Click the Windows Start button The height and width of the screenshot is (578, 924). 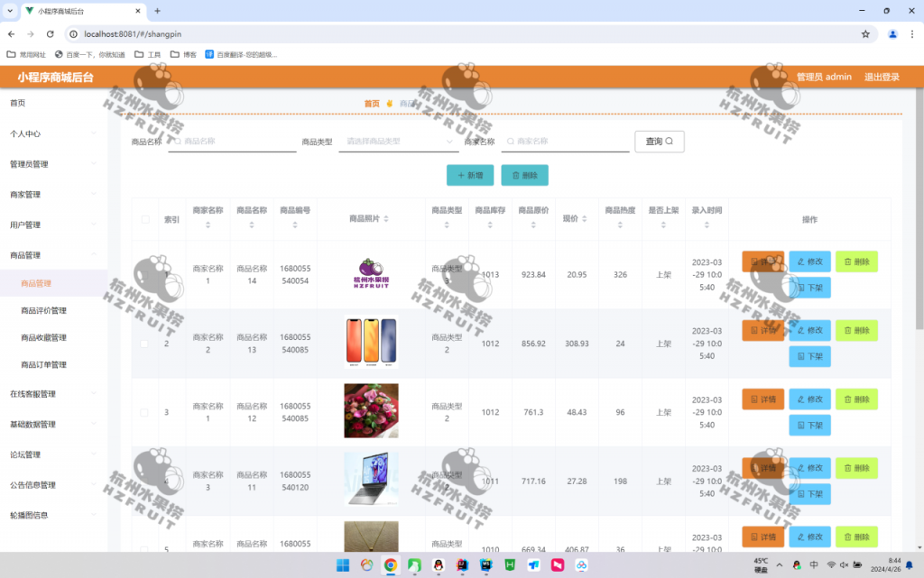[341, 566]
